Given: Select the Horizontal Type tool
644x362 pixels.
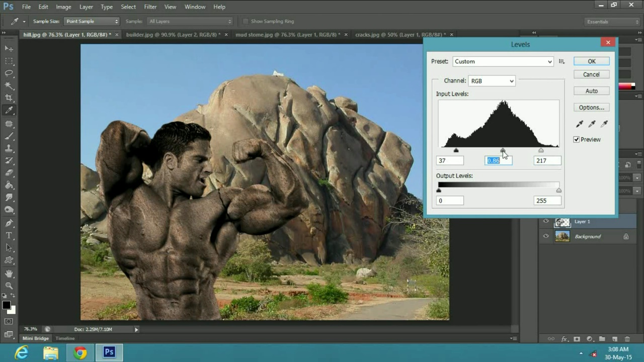Looking at the screenshot, I should 9,235.
